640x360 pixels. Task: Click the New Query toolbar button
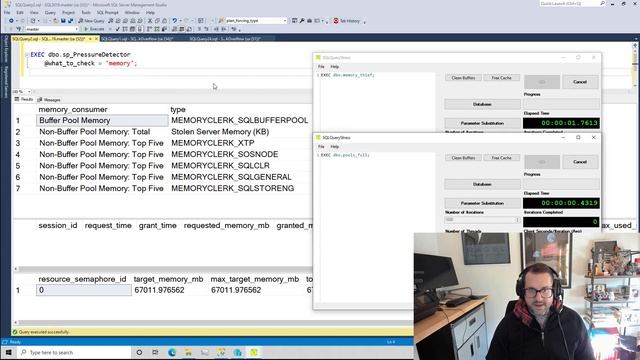(x=91, y=20)
